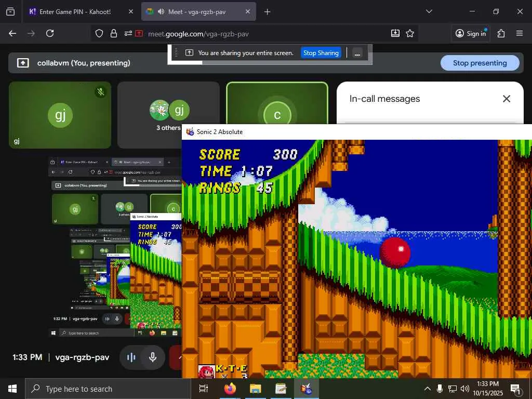The width and height of the screenshot is (532, 399).
Task: Open File Explorer from the taskbar
Action: [x=255, y=389]
